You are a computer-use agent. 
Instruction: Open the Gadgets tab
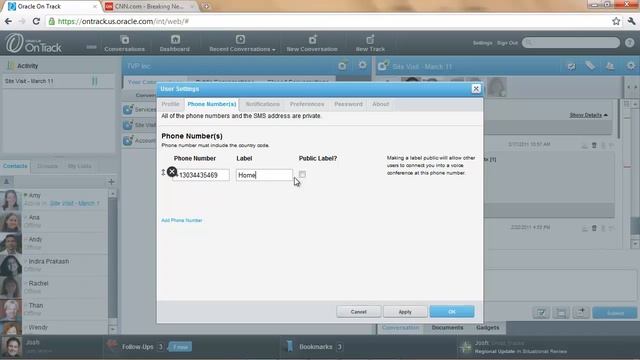[x=487, y=327]
